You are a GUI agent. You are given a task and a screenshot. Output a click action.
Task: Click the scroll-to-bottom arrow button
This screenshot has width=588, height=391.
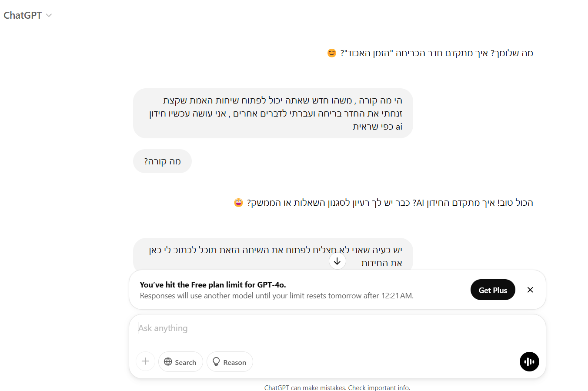pyautogui.click(x=337, y=261)
